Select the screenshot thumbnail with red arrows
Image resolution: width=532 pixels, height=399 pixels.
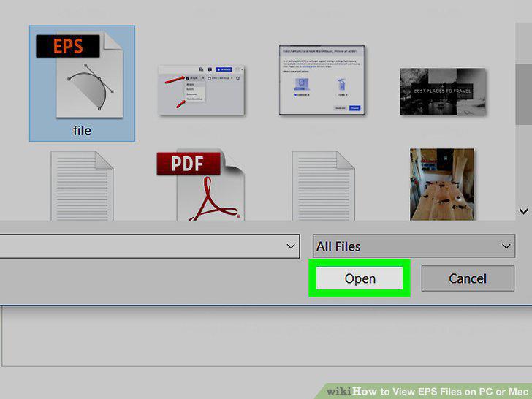click(201, 91)
